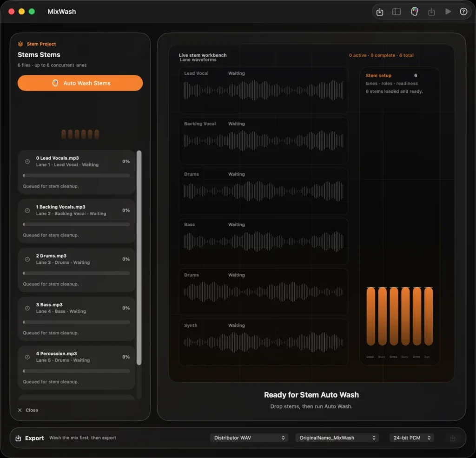Click clock icon on 4 Percussion.mp3
476x458 pixels.
27,357
